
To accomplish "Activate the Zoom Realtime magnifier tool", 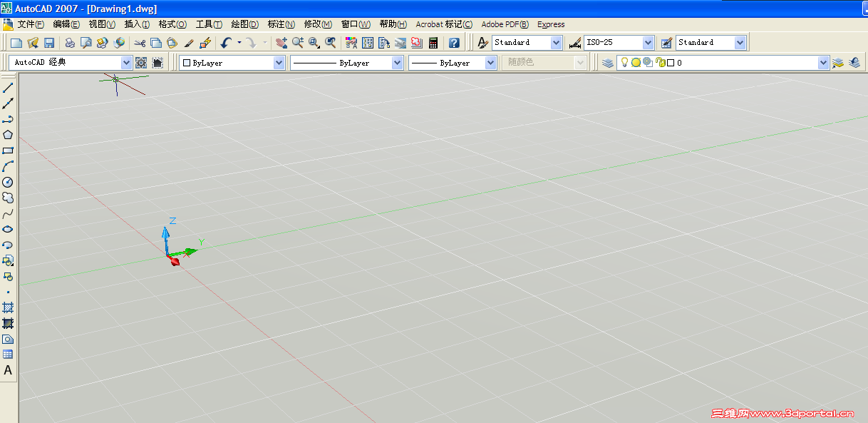I will point(298,43).
